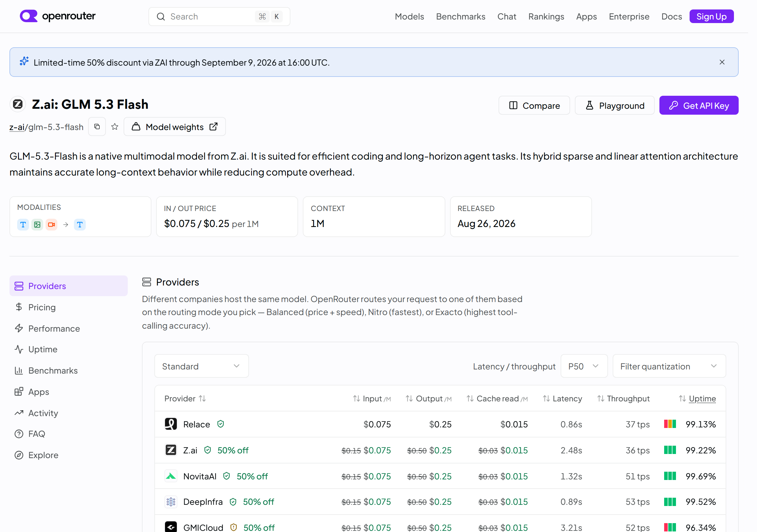
Task: Click the 50% off label for NovitaAI
Action: pos(252,476)
